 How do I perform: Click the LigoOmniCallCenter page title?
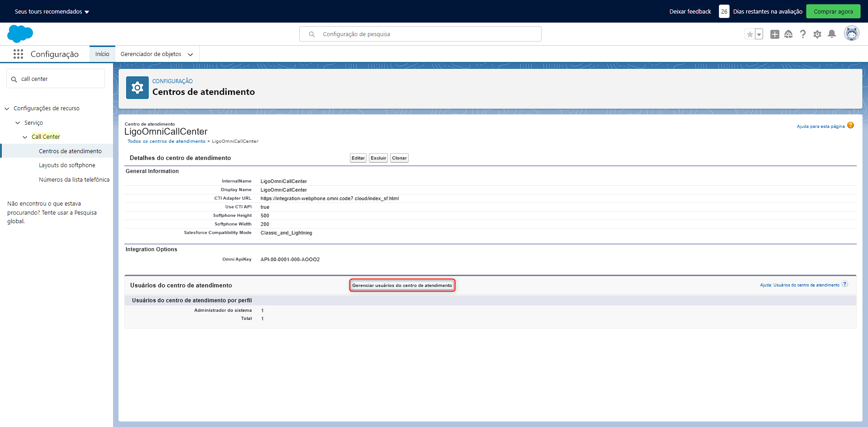pos(166,131)
